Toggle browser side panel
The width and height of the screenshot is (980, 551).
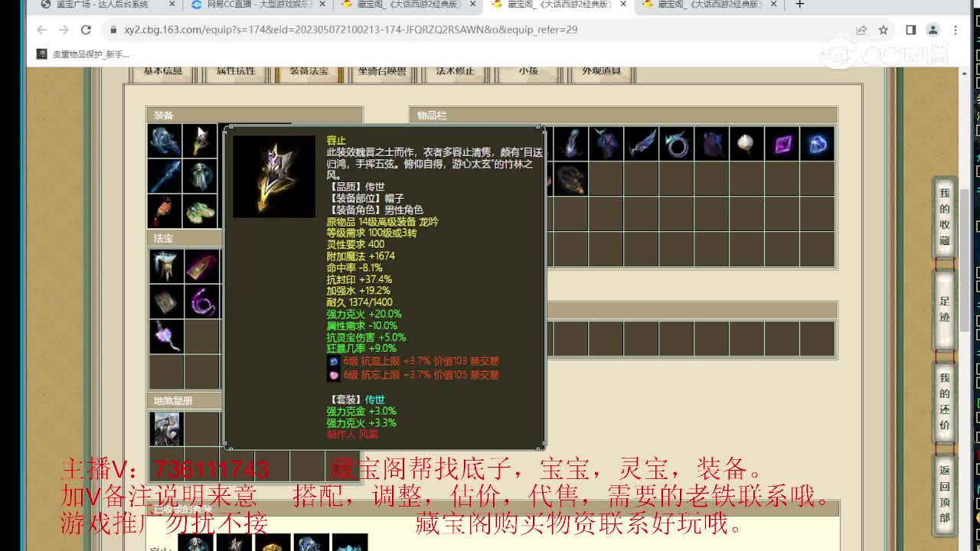click(x=910, y=30)
